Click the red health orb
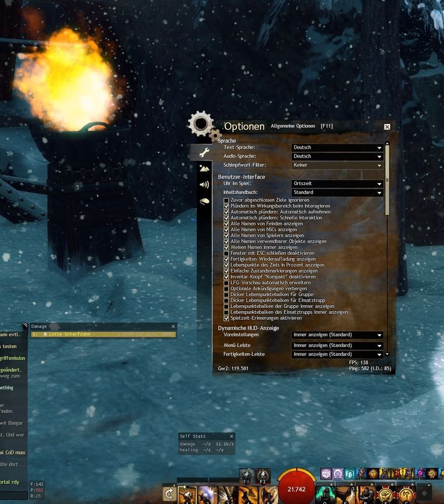 (296, 488)
